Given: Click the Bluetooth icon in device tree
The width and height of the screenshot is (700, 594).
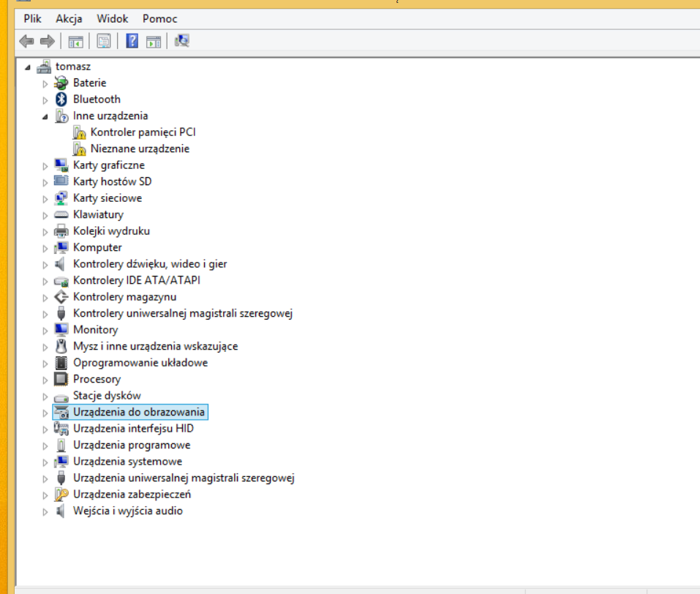Looking at the screenshot, I should 61,99.
